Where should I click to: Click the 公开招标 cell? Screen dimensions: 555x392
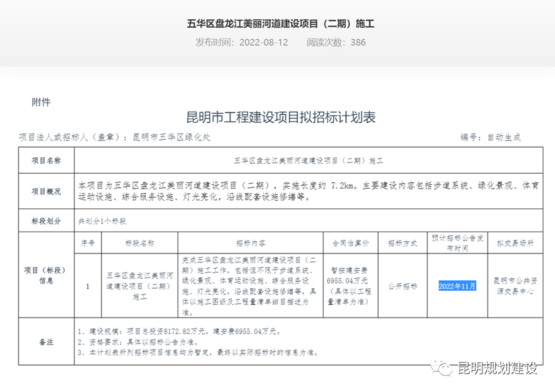pyautogui.click(x=403, y=287)
